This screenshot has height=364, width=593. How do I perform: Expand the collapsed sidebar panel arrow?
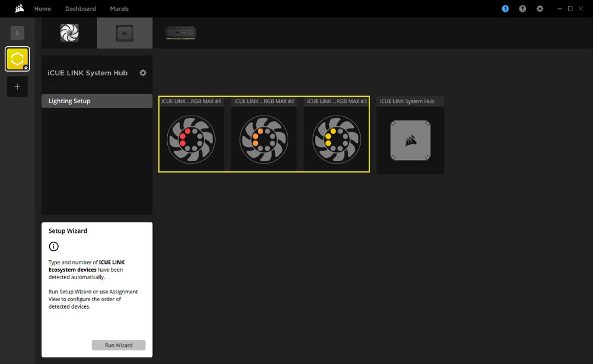[17, 33]
